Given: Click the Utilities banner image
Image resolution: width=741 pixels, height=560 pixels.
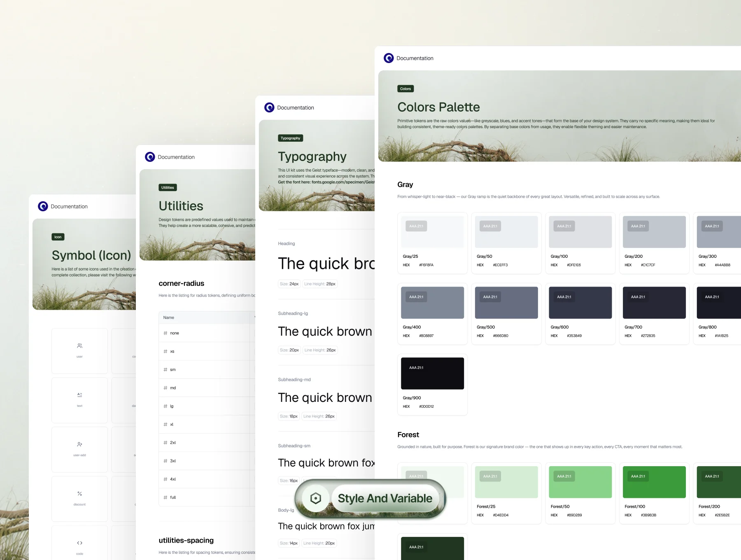Looking at the screenshot, I should (198, 215).
